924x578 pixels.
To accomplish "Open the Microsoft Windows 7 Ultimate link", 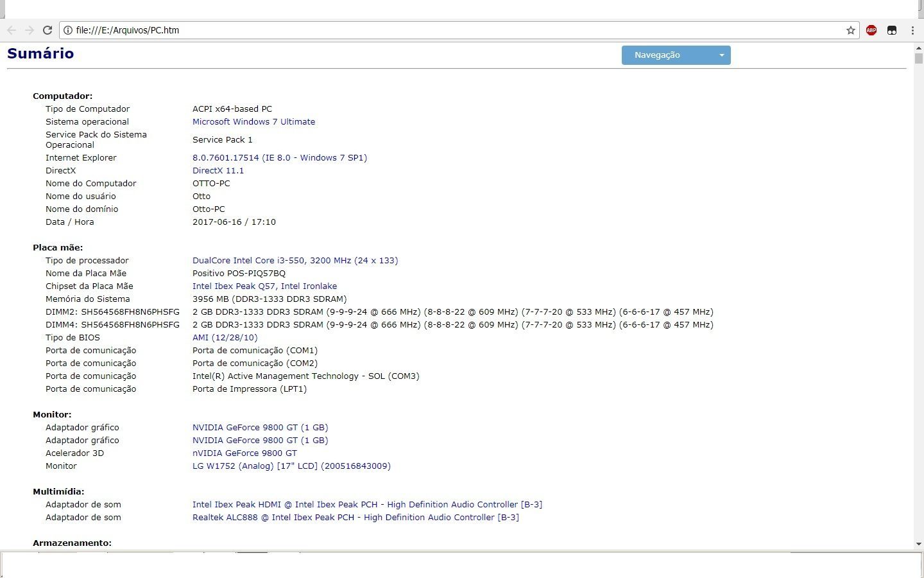I will (x=253, y=122).
